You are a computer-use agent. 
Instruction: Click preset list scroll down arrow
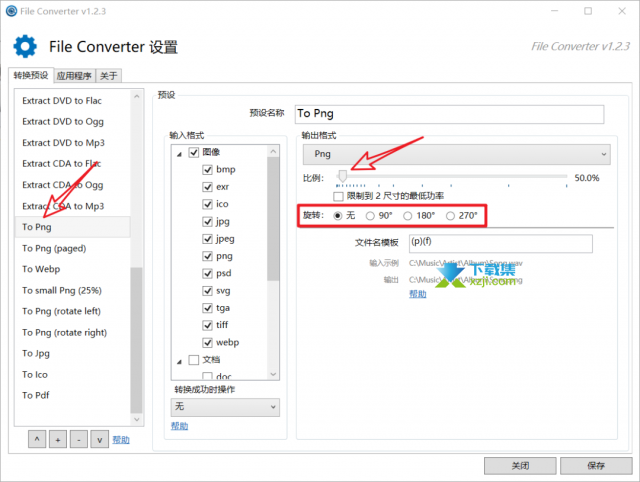tap(137, 420)
